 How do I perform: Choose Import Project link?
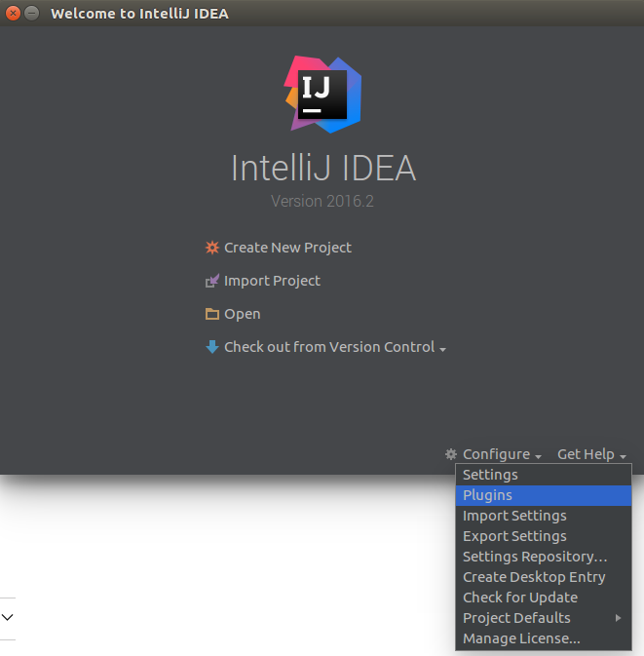(x=272, y=281)
